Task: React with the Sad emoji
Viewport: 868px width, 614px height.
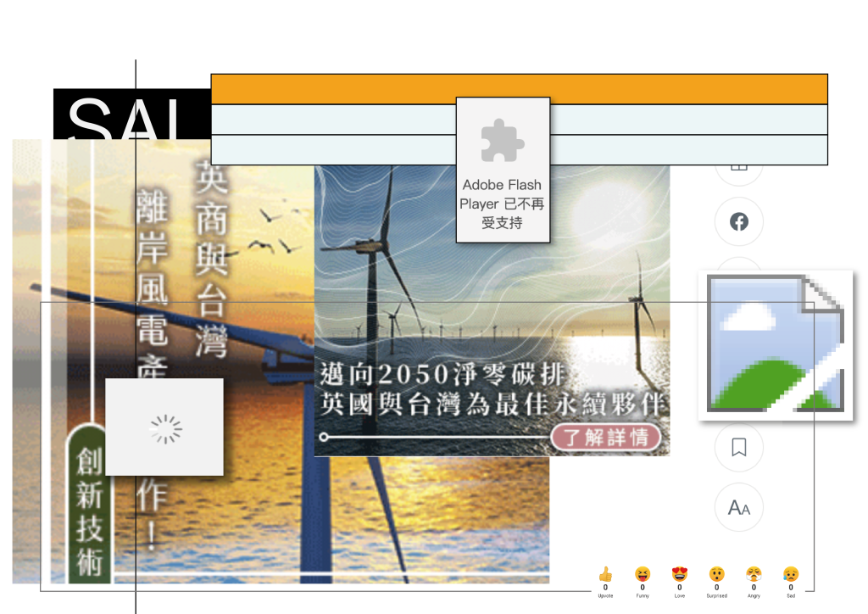Action: pos(791,575)
